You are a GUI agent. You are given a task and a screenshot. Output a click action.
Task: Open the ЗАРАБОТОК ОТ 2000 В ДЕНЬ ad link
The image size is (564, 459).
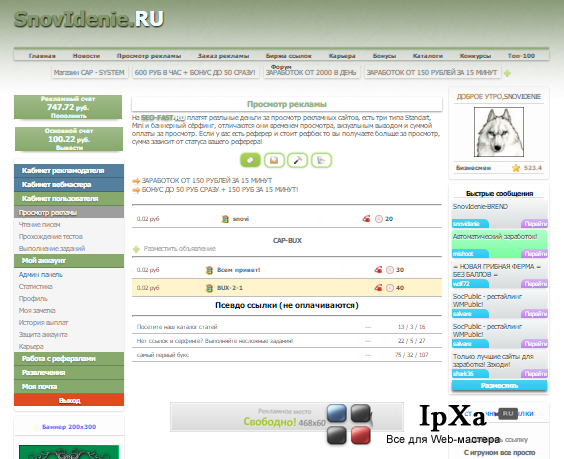(311, 73)
